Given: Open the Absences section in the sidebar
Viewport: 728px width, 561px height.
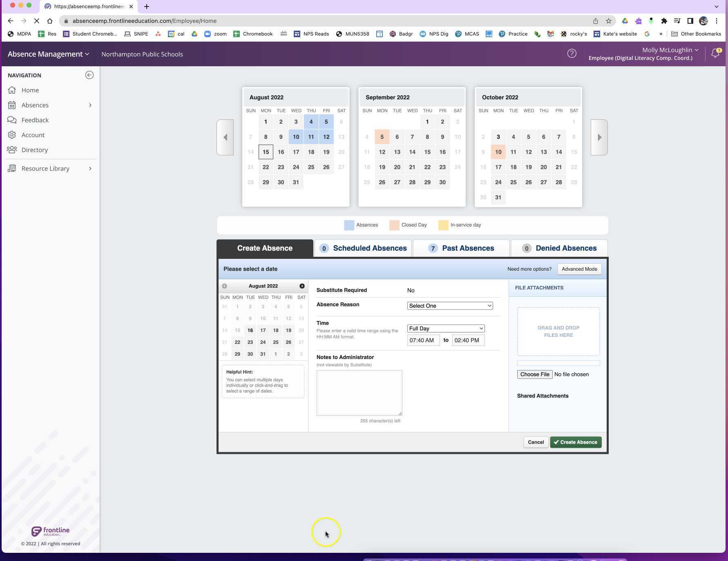Looking at the screenshot, I should tap(35, 105).
